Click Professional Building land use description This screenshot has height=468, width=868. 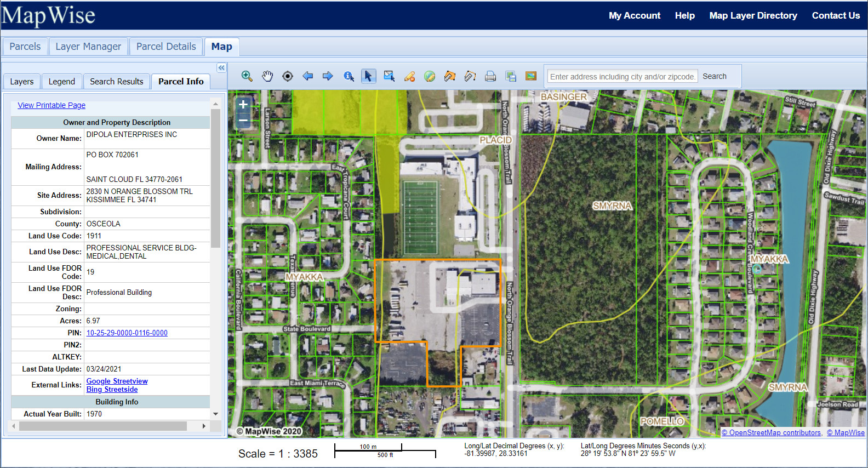click(119, 292)
